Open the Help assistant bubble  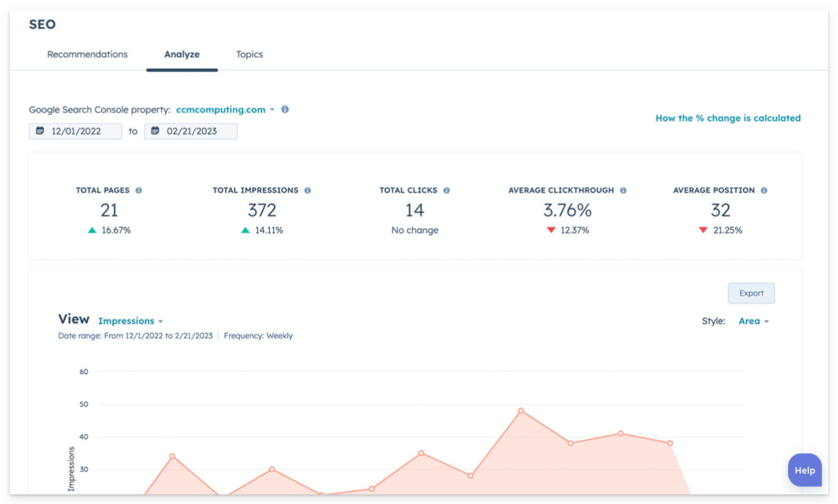(x=804, y=470)
